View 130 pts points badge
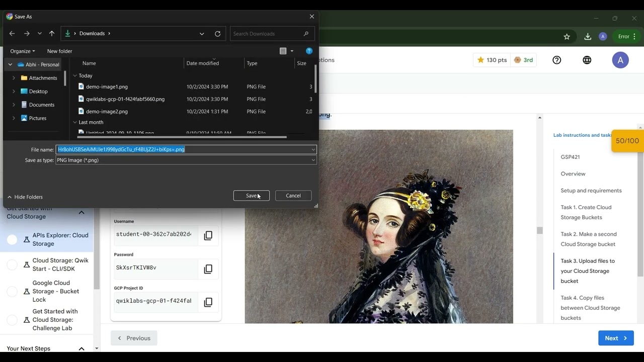The image size is (644, 362). point(492,60)
